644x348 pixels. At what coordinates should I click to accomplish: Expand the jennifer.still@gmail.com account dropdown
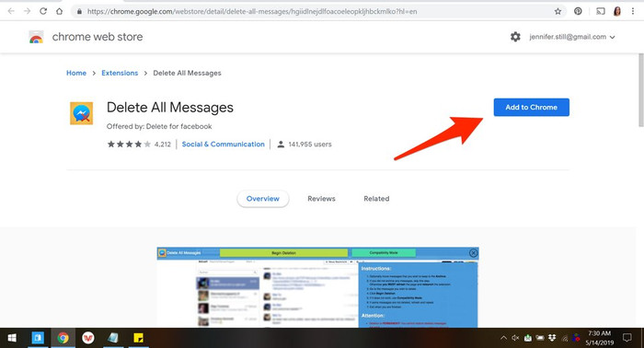tap(572, 37)
